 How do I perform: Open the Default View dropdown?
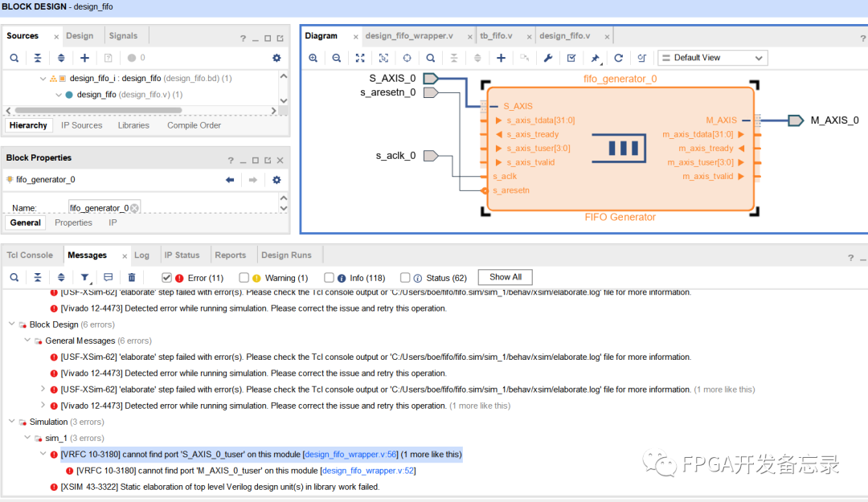coord(712,58)
